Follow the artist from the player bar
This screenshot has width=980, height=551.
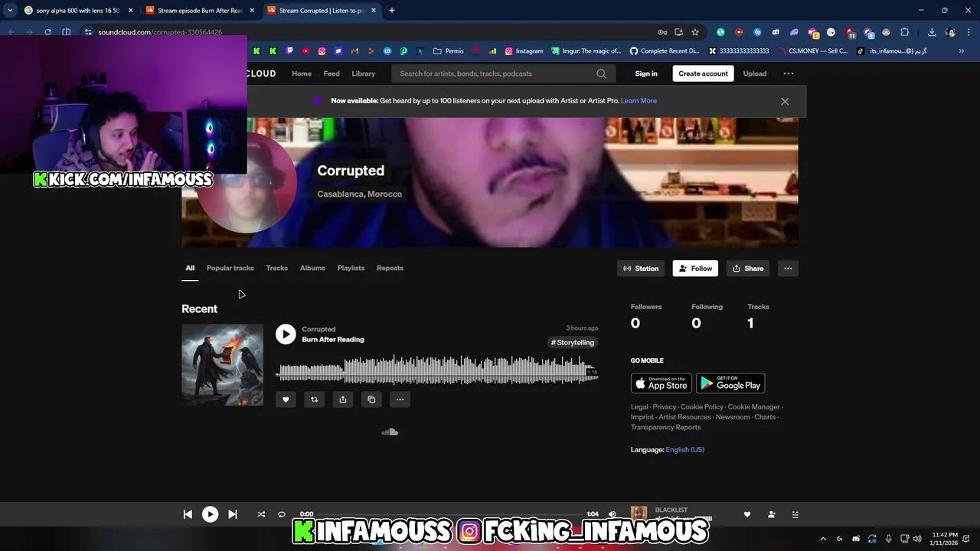point(772,514)
